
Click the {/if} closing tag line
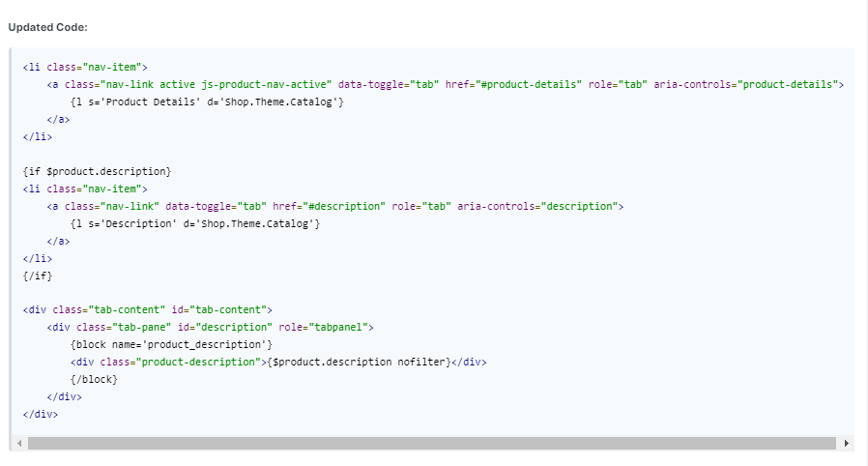point(38,276)
